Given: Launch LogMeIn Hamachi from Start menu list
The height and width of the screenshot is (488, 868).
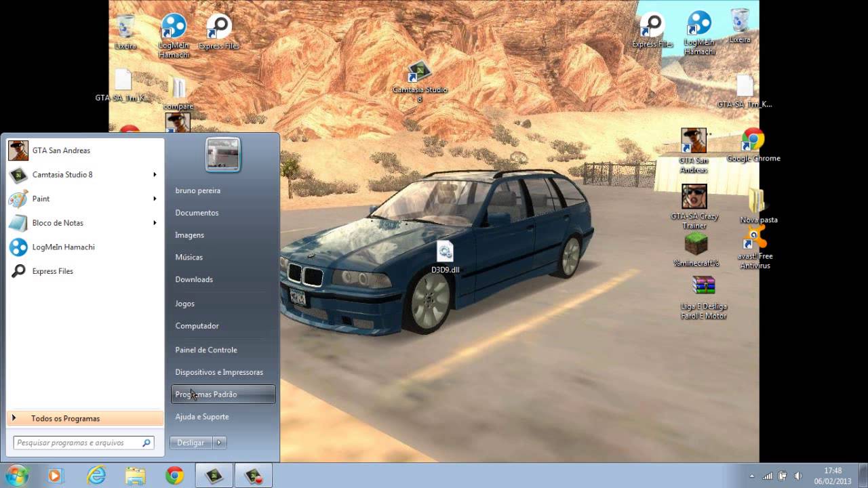Looking at the screenshot, I should pos(85,247).
